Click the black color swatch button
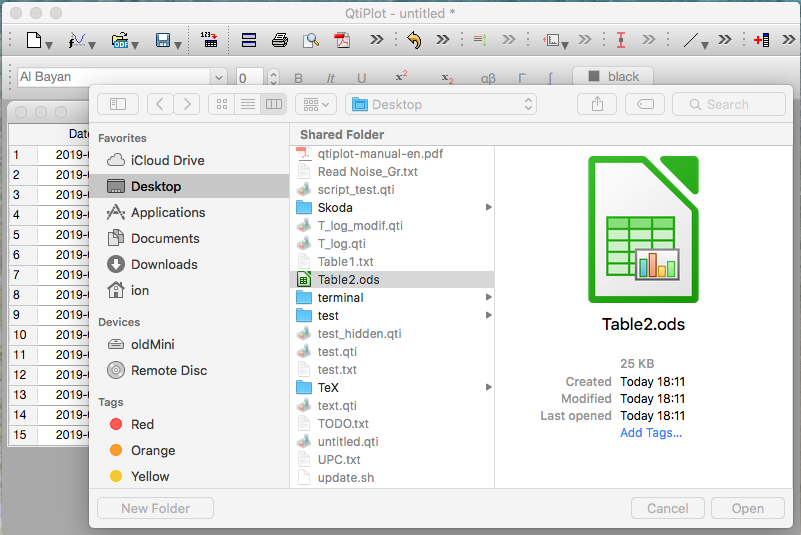The image size is (801, 535). [612, 77]
